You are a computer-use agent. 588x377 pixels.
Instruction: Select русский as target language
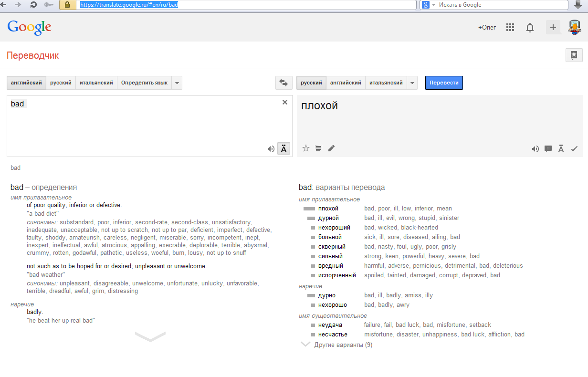312,83
